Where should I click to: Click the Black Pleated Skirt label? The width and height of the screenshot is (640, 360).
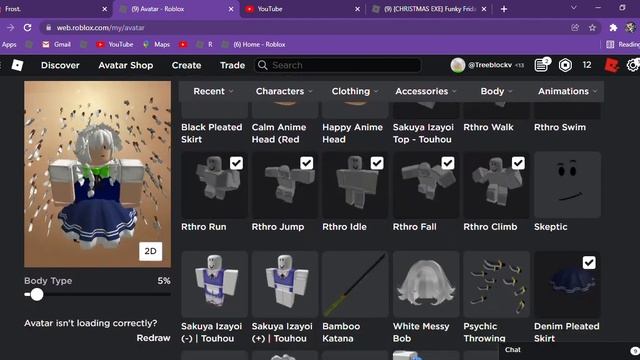(x=211, y=133)
